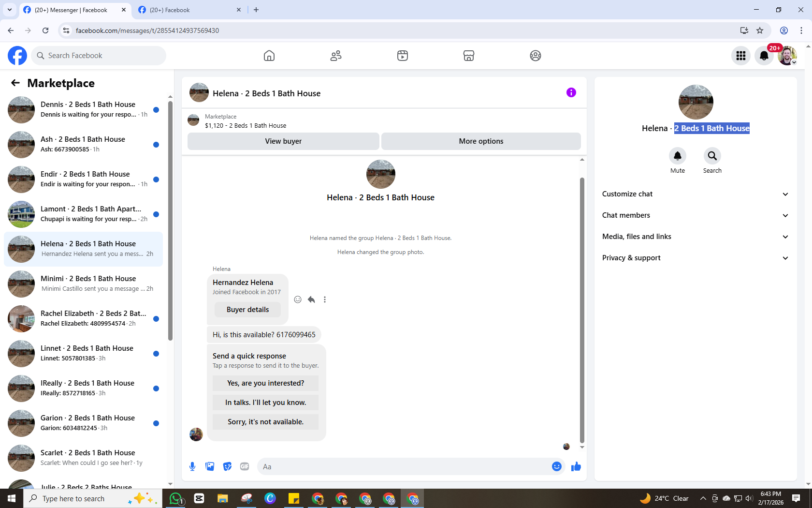The width and height of the screenshot is (812, 508).
Task: Open the Friends icon in top navigation
Action: (336, 56)
